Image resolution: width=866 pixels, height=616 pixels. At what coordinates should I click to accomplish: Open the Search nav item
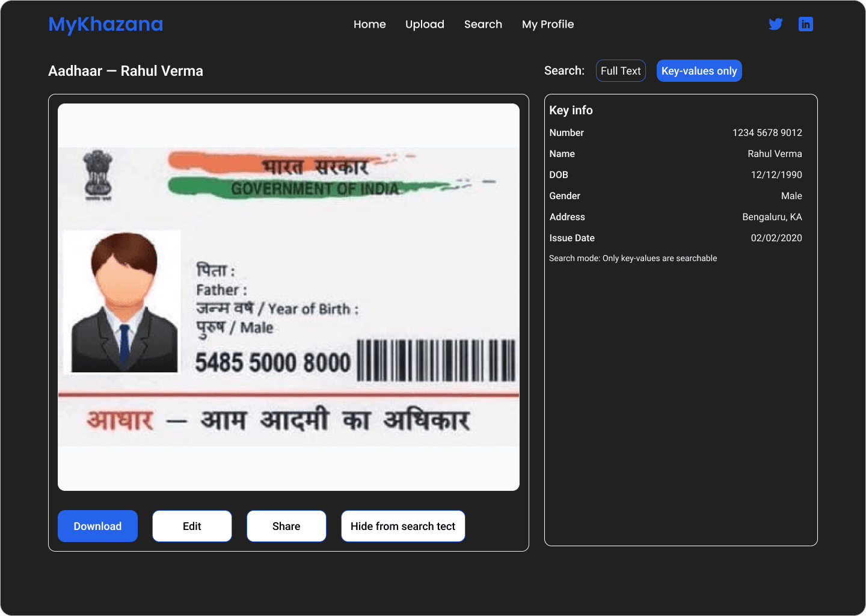483,24
